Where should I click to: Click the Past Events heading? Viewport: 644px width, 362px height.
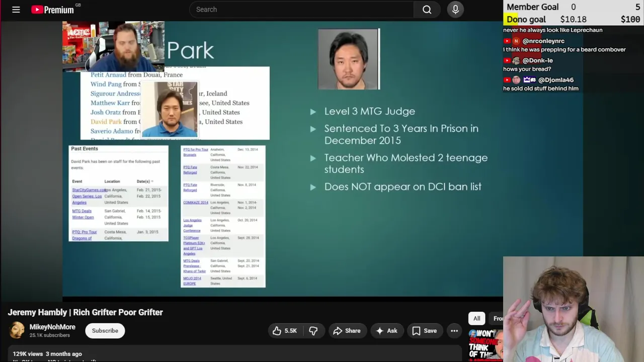85,149
